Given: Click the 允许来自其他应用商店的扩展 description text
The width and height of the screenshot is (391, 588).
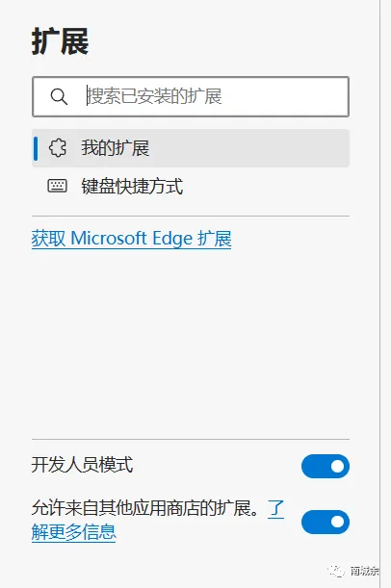Looking at the screenshot, I should 145,508.
